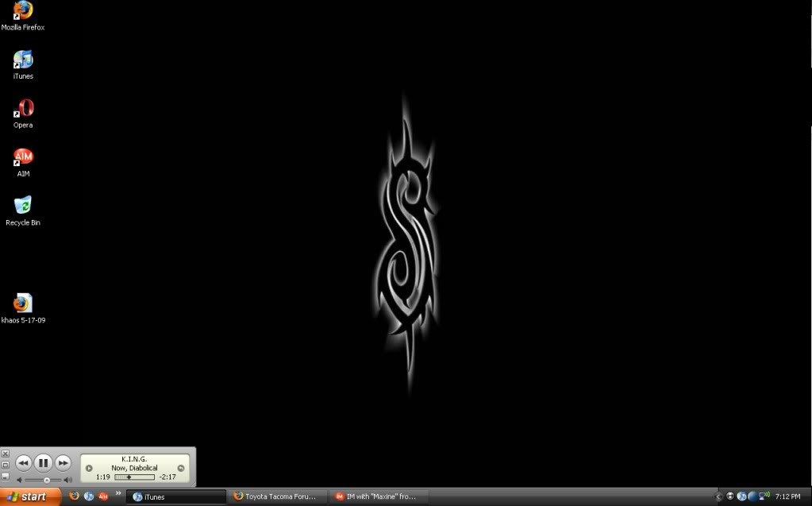Image resolution: width=812 pixels, height=506 pixels.
Task: Click the 7:12 PM taskbar clock
Action: 787,496
